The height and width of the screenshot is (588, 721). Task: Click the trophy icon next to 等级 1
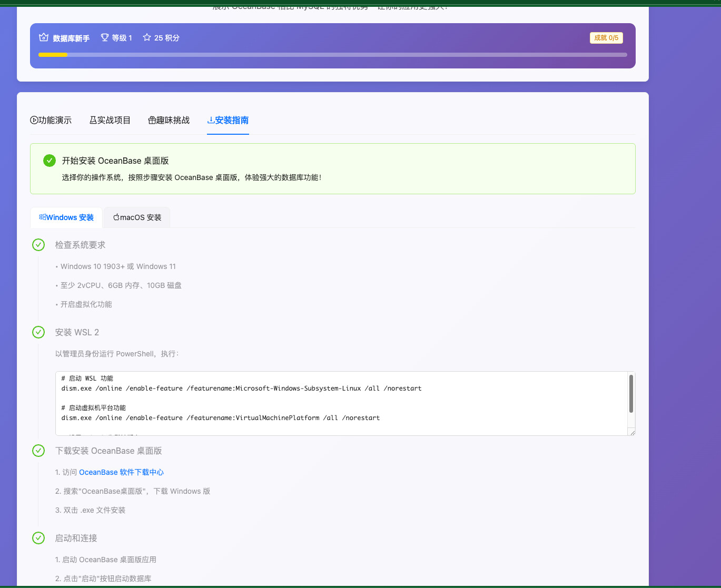pos(105,37)
